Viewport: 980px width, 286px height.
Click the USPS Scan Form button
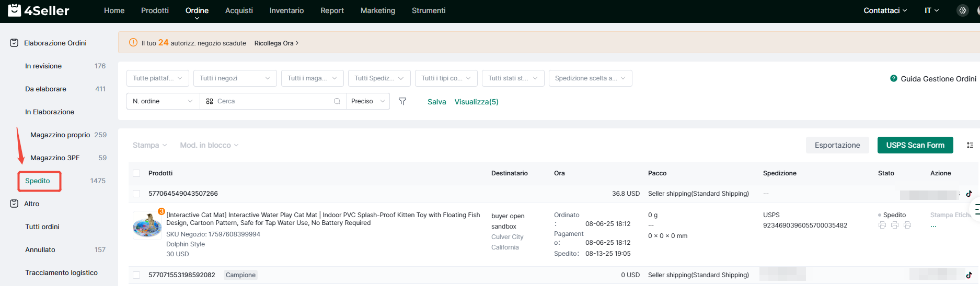coord(915,145)
